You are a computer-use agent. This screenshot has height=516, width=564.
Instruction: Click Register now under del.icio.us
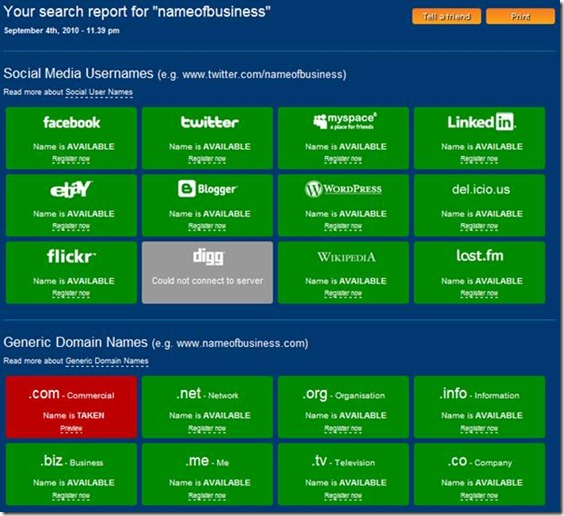click(479, 227)
